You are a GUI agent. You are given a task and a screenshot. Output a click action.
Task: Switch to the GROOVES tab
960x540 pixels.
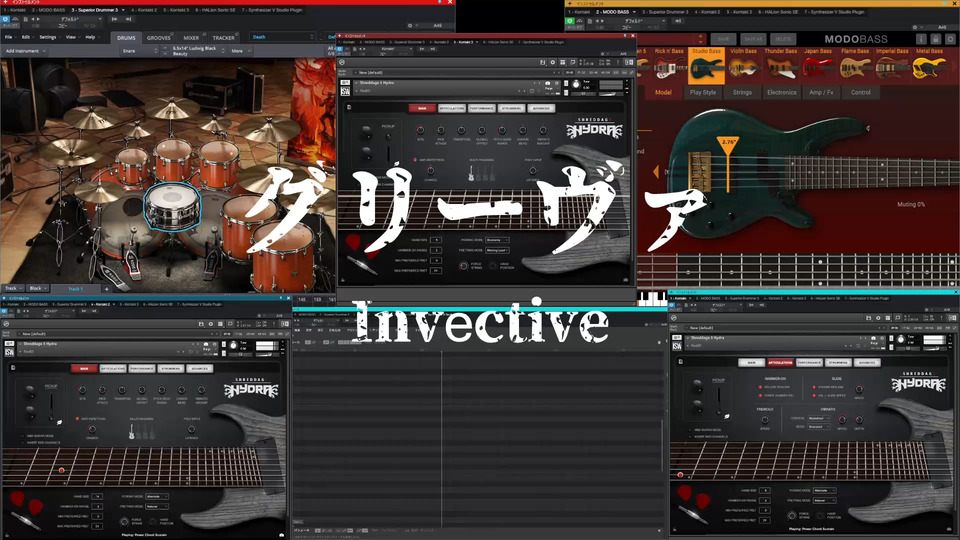159,37
